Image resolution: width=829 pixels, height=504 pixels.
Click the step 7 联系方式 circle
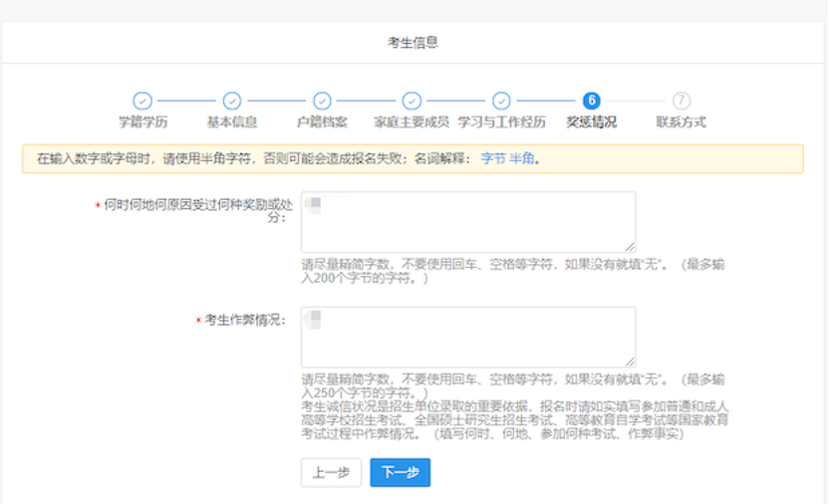coord(681,101)
